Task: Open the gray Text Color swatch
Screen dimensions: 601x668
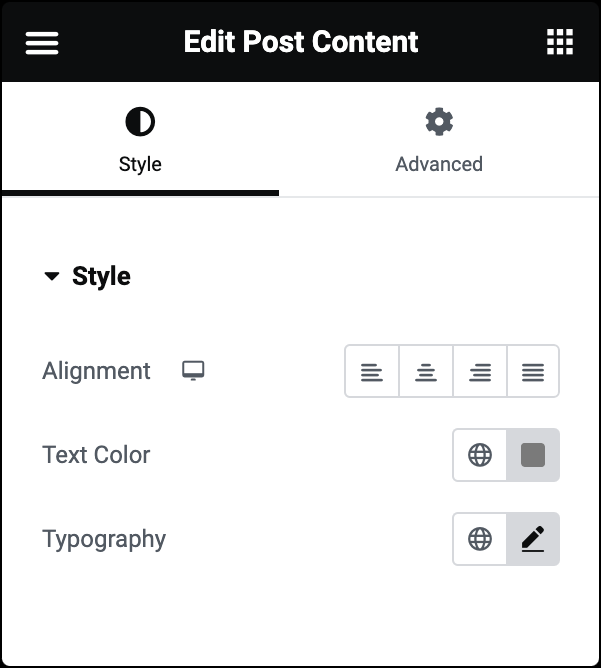Action: tap(533, 455)
